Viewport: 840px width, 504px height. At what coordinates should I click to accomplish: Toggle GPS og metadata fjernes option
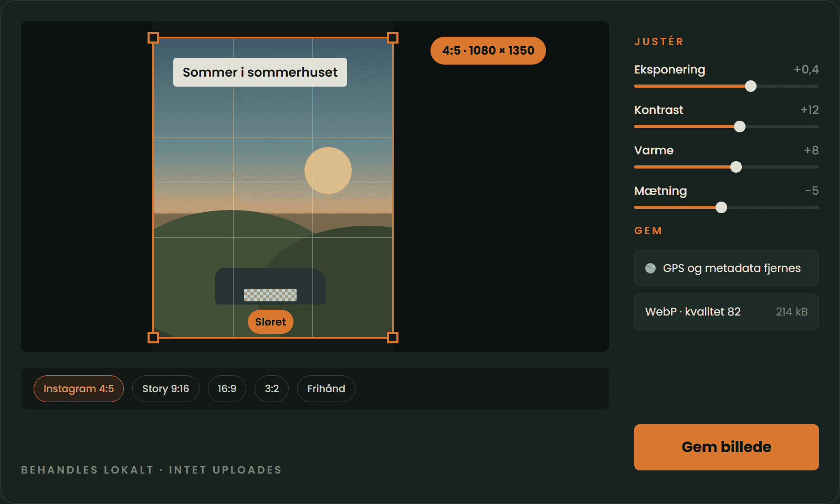[727, 268]
